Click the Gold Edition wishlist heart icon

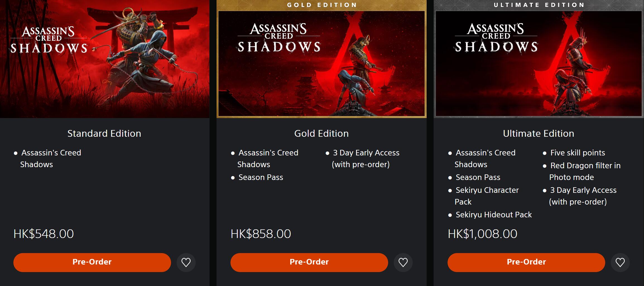coord(403,262)
